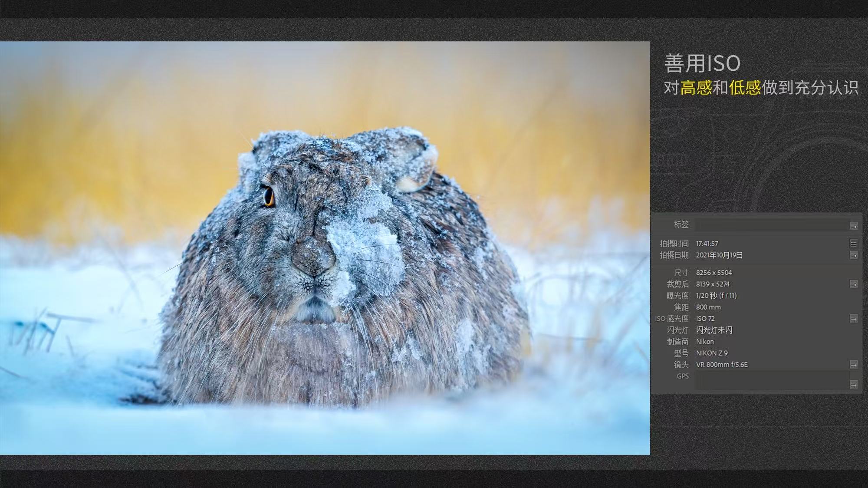Click the arrow button beside the 标签 field
This screenshot has width=868, height=488.
[x=853, y=226]
